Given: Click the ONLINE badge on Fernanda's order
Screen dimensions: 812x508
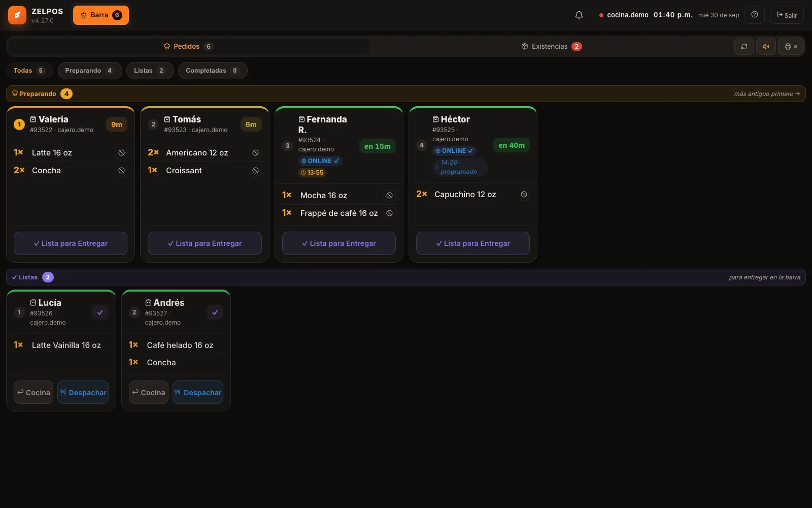Looking at the screenshot, I should pos(320,161).
